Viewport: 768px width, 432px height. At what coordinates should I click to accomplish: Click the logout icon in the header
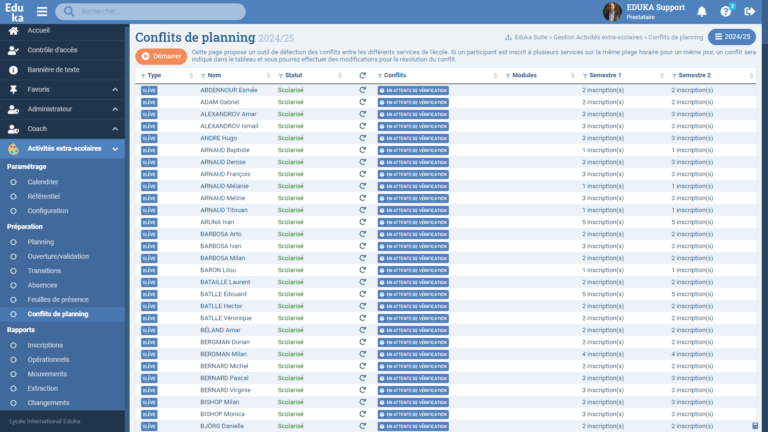point(750,12)
